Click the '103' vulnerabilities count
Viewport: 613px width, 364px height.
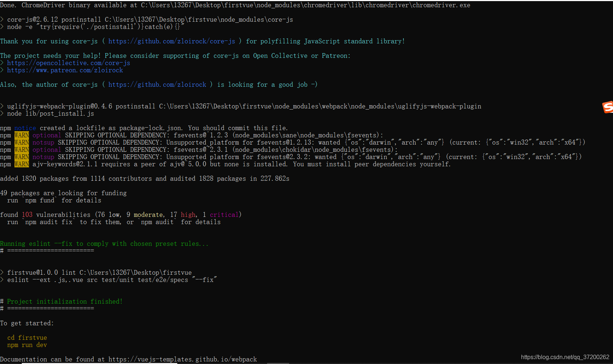tap(27, 215)
